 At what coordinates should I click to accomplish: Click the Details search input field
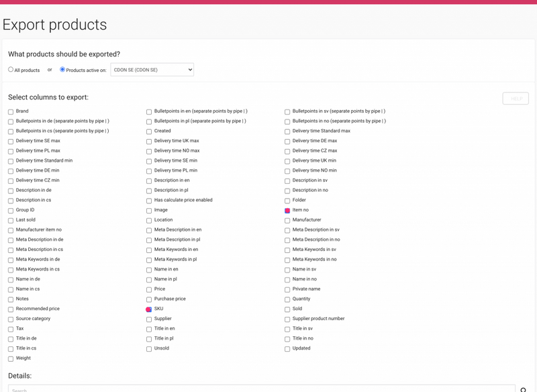coord(262,389)
